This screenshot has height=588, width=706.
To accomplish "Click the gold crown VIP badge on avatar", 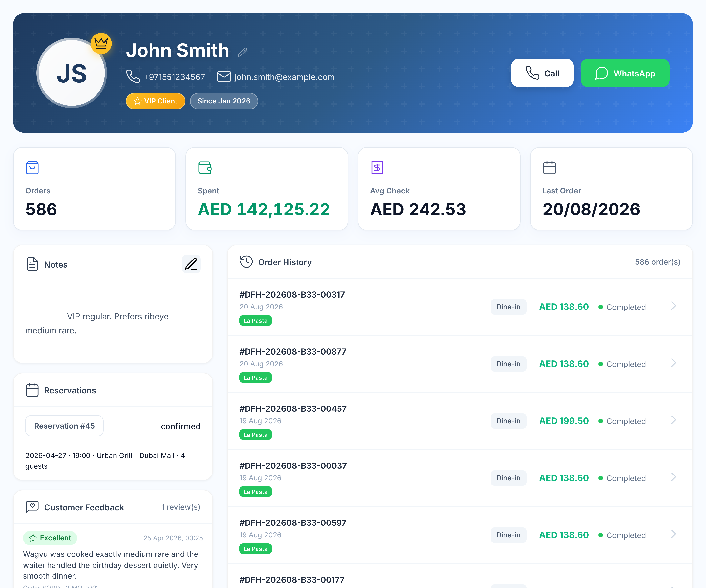I will point(101,43).
